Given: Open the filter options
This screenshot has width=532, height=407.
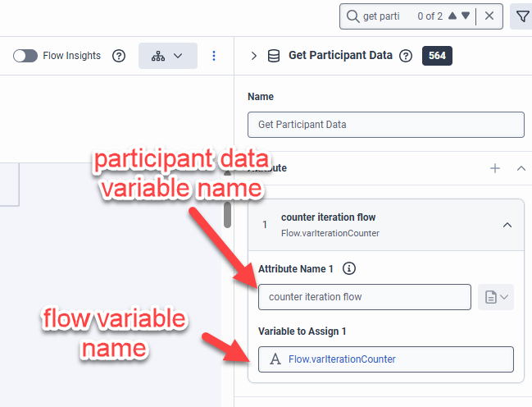Looking at the screenshot, I should tap(522, 16).
